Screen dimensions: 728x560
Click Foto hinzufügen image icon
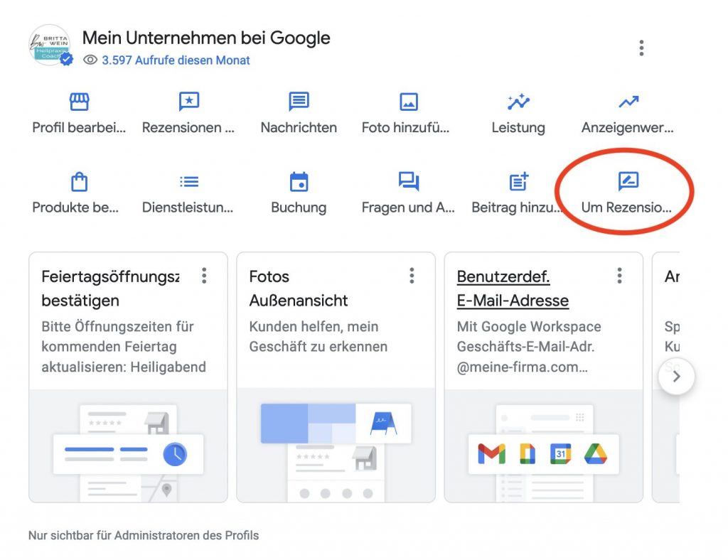tap(409, 102)
